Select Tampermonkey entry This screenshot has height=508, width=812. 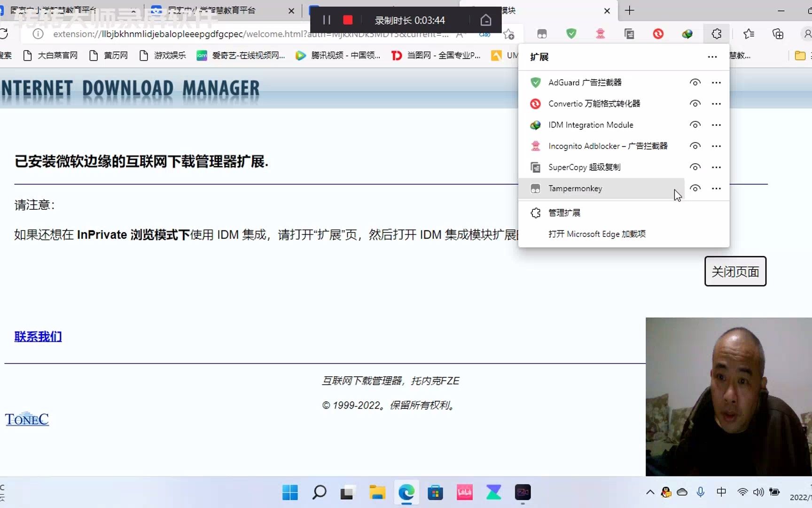pyautogui.click(x=601, y=188)
